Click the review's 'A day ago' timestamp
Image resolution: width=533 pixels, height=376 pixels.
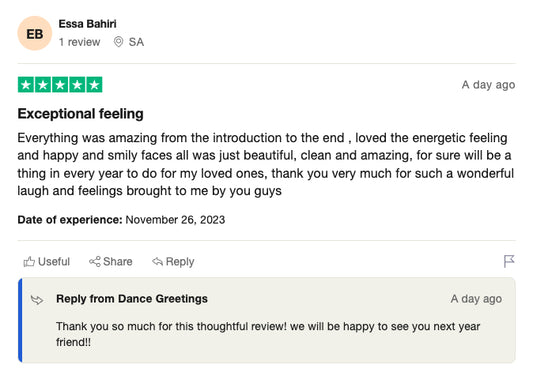[488, 85]
